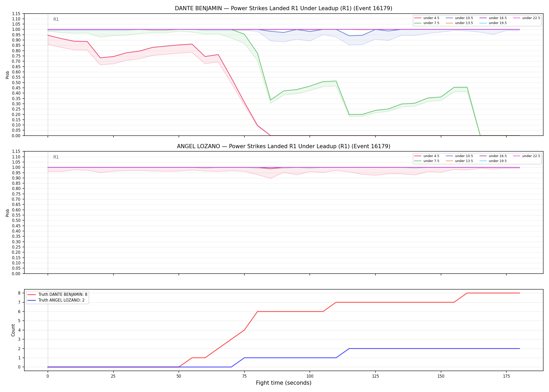
Task: Click the DANTE BENJAMIN Power Strikes chart title
Action: 283,8
